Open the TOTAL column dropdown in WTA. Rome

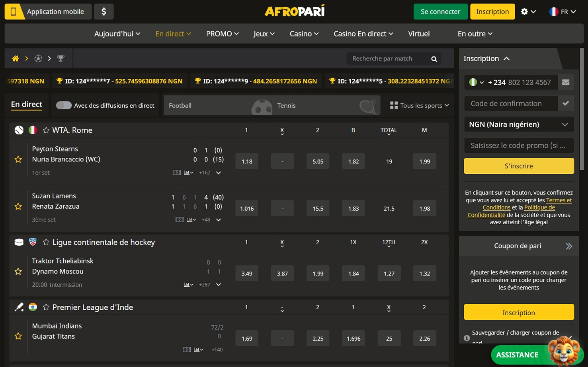click(x=389, y=131)
